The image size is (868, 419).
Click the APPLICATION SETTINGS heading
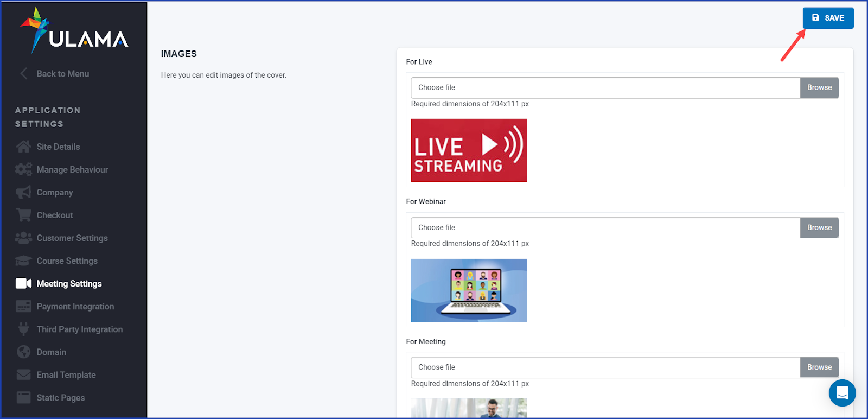point(48,117)
